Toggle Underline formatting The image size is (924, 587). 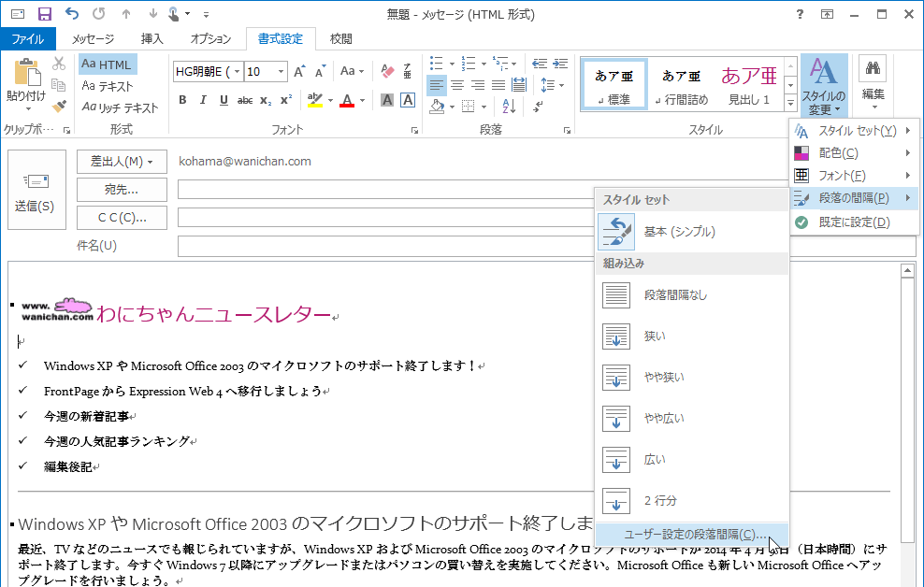(x=224, y=101)
